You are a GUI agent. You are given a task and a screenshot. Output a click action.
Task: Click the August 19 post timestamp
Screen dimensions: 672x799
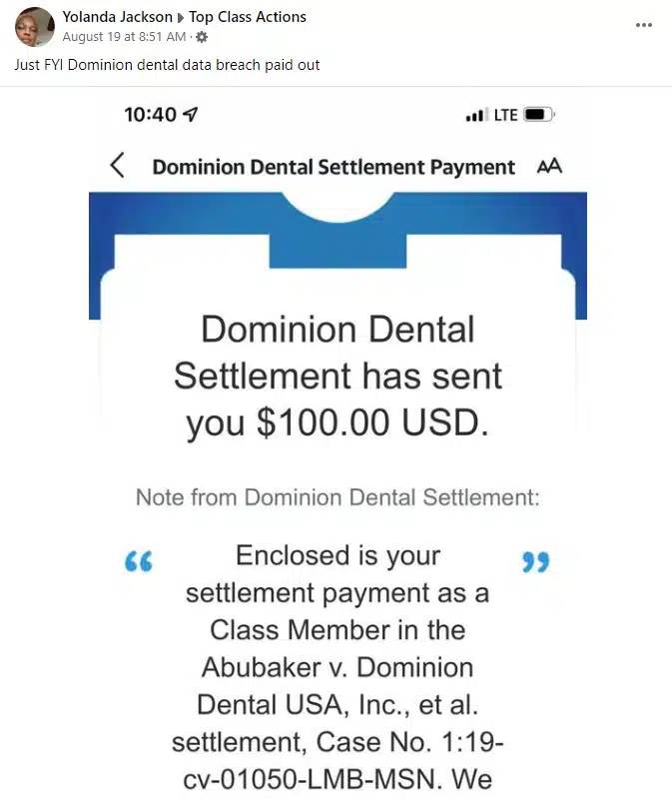(x=124, y=37)
